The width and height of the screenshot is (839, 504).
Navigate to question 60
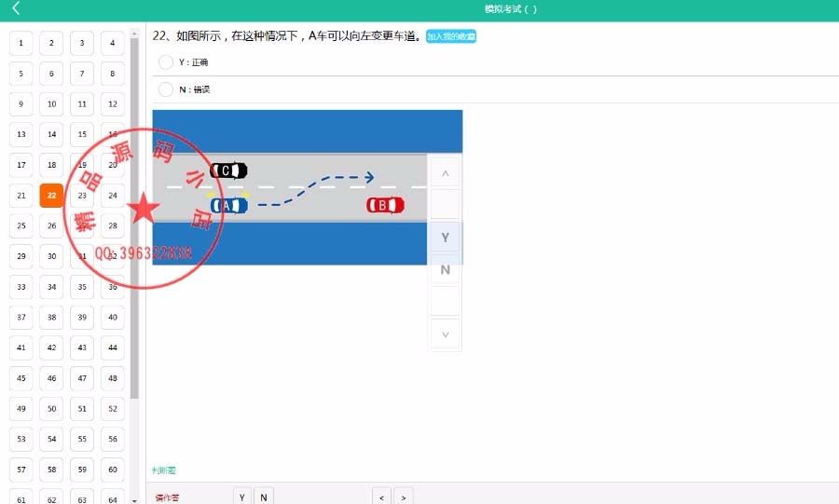113,470
